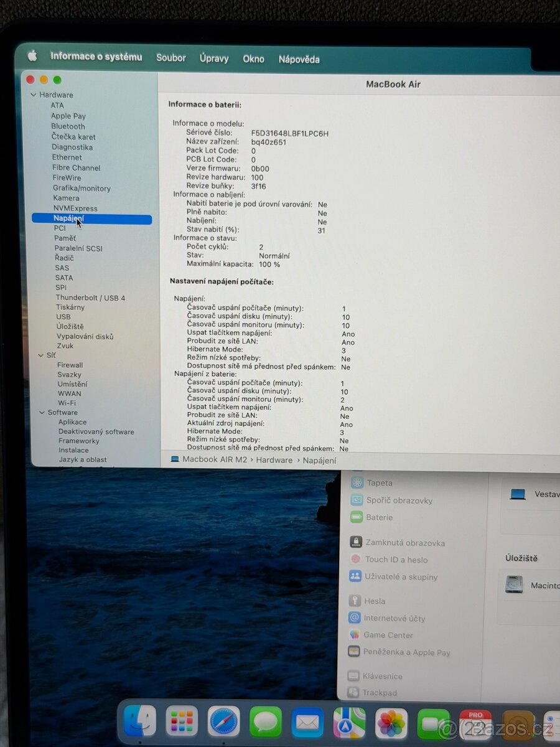
Task: Open the Nápověda menu
Action: pos(298,59)
